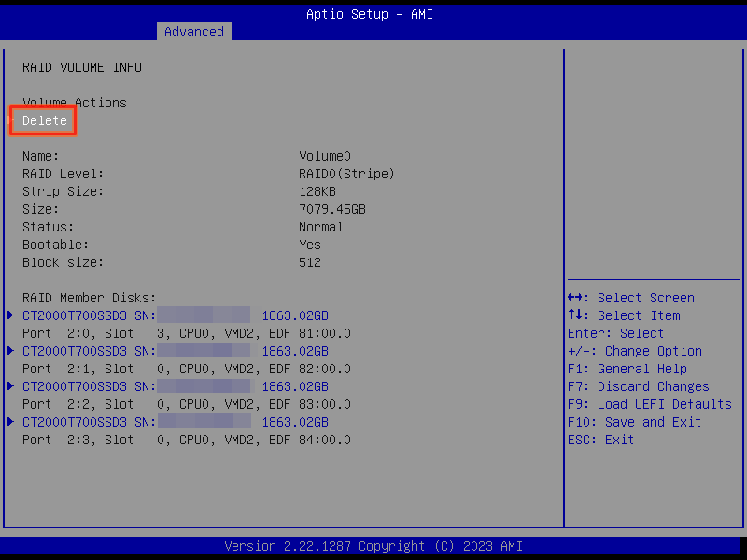The height and width of the screenshot is (560, 747).
Task: Click the Size: field label
Action: [41, 209]
